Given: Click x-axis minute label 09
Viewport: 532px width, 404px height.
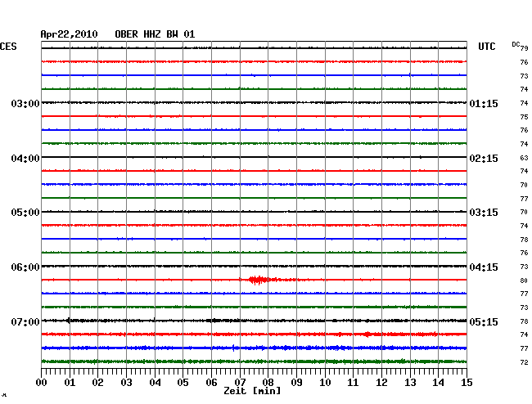Looking at the screenshot, I should click(296, 383).
